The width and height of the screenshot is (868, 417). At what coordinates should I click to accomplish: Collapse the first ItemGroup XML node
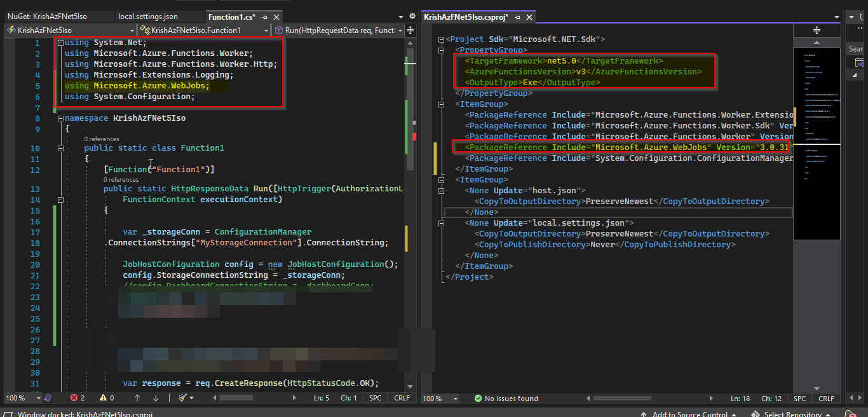[442, 104]
